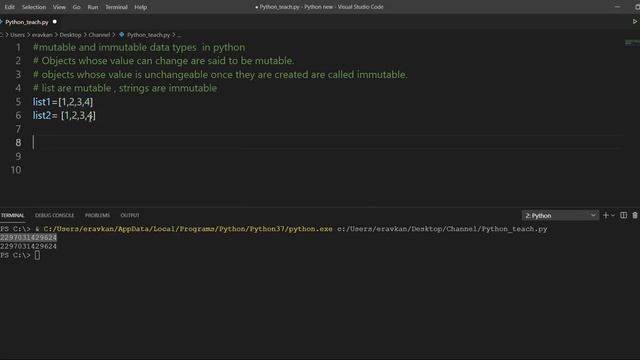This screenshot has height=360, width=640.
Task: Click the variable list1 on line 5
Action: tap(42, 102)
